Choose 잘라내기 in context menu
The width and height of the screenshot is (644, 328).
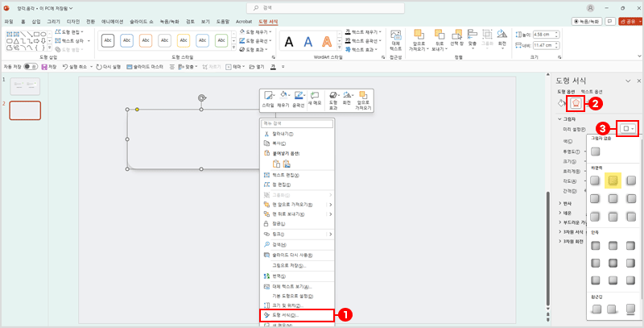(297, 134)
